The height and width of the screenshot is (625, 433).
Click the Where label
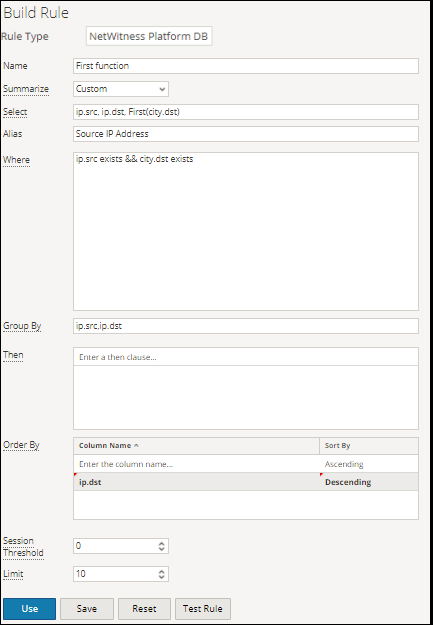(16, 160)
